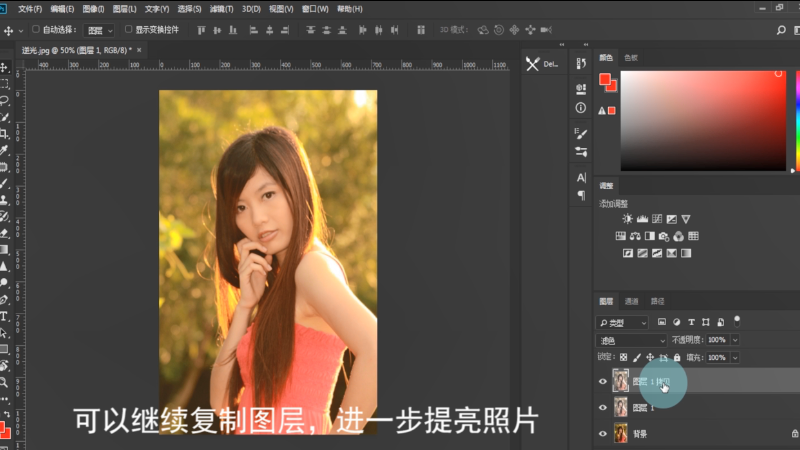The height and width of the screenshot is (450, 800).
Task: Open the Paragraph panel icon
Action: [x=581, y=195]
